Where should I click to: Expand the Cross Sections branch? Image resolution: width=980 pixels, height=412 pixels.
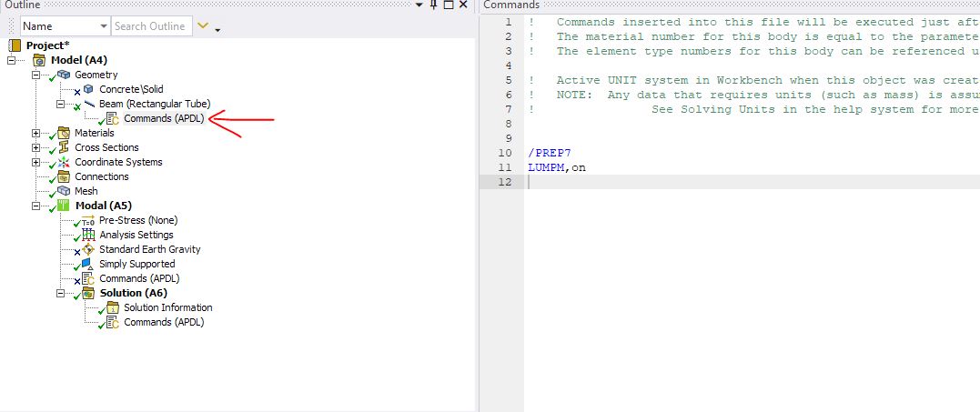click(35, 148)
